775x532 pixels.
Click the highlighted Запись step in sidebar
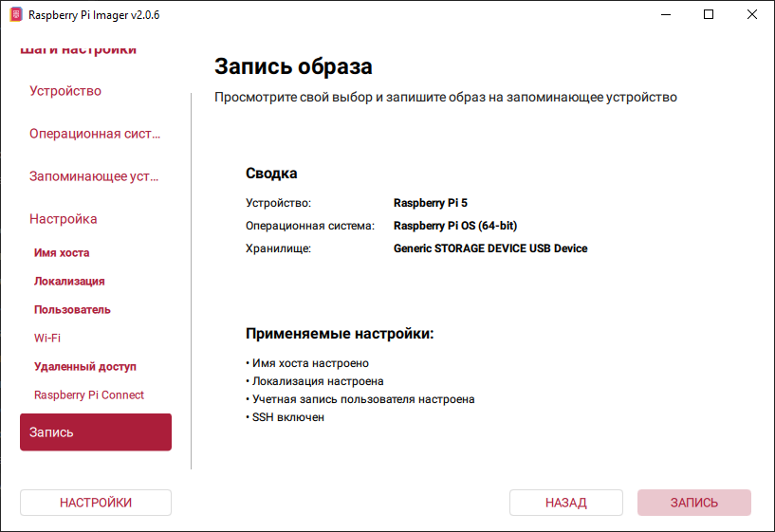coord(96,432)
